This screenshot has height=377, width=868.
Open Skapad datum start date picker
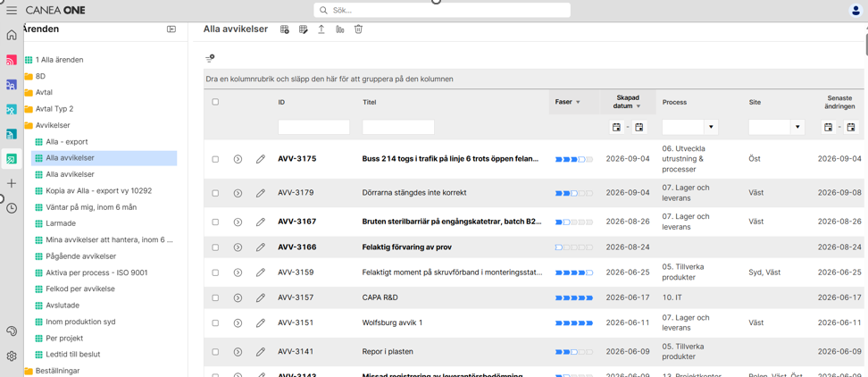click(x=616, y=128)
